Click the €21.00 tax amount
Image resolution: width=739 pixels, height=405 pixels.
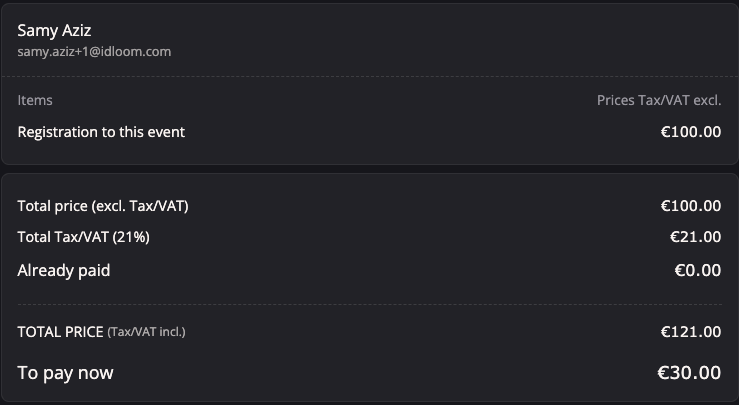695,237
